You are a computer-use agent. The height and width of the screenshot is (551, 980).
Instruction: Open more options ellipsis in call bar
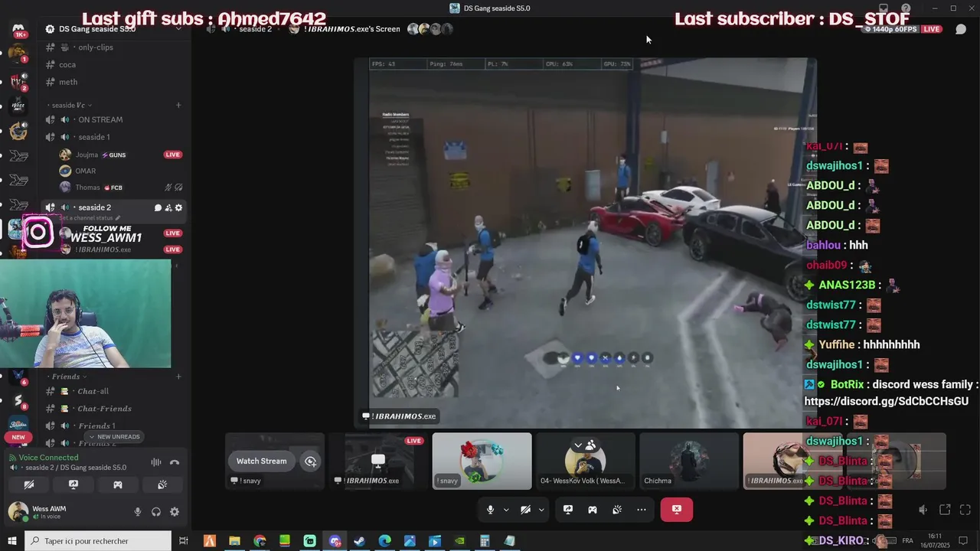point(642,510)
